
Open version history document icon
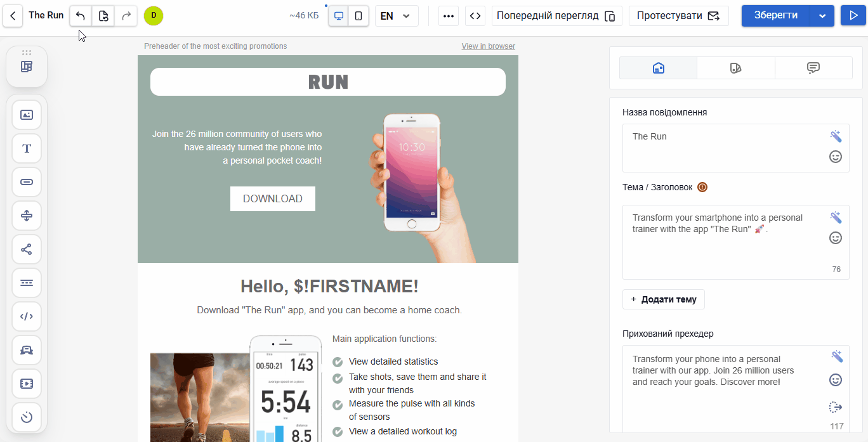[x=103, y=16]
